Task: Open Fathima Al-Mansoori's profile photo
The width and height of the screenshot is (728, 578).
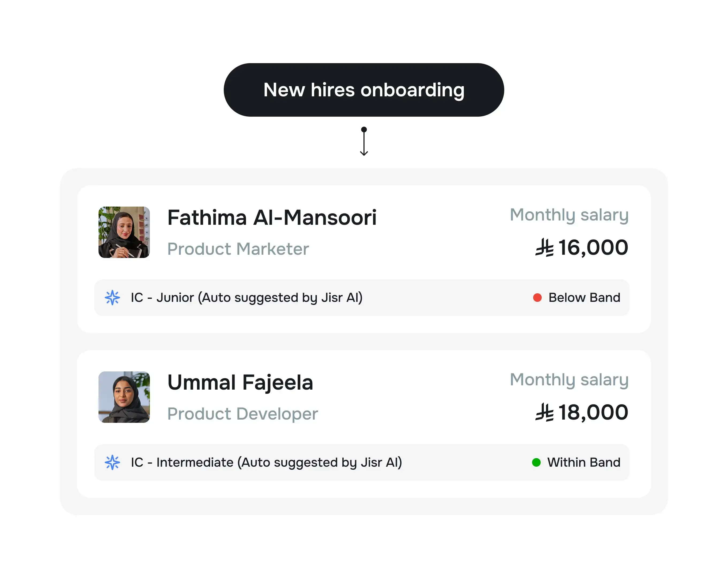Action: pyautogui.click(x=124, y=232)
